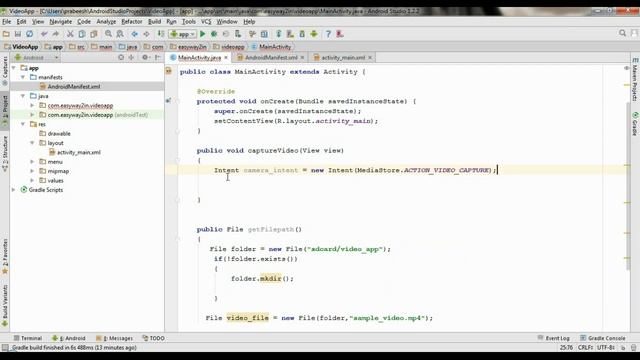Click scroll from source target icon
The width and height of the screenshot is (640, 360).
[x=121, y=58]
